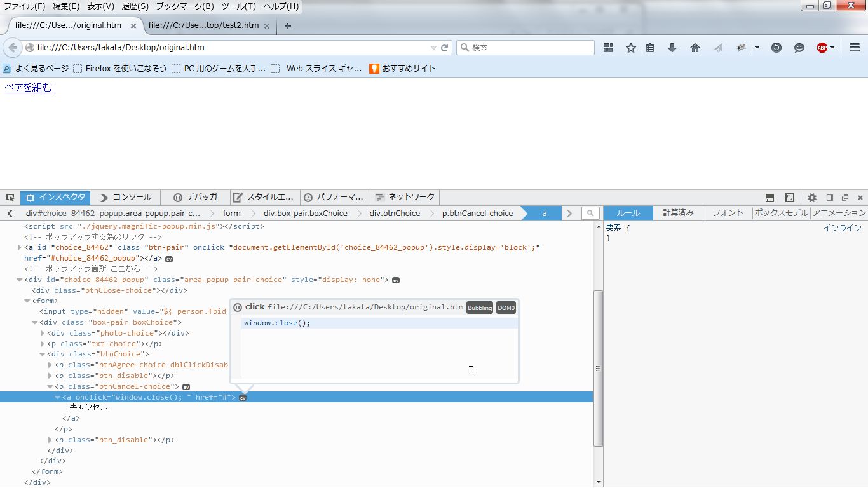Reload the page from the address bar
This screenshot has height=488, width=868.
point(445,48)
